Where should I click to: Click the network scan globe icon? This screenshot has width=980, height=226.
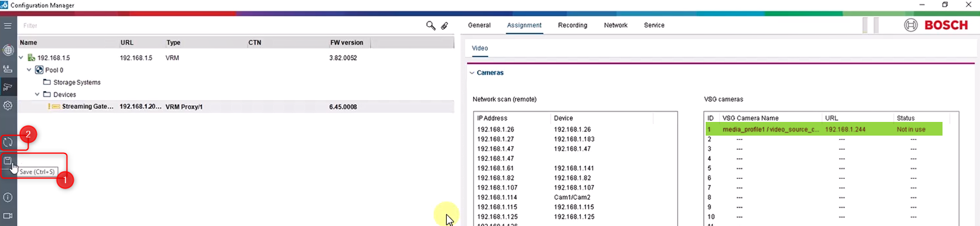point(8,51)
